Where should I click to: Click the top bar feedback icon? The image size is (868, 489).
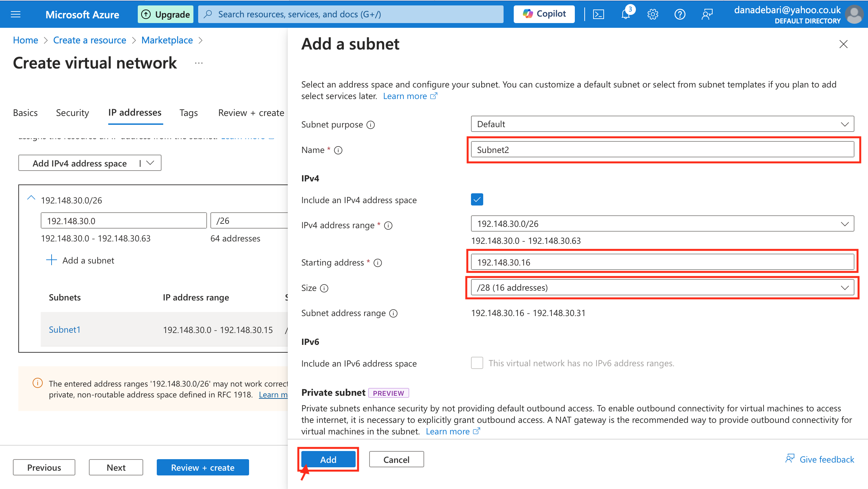707,14
